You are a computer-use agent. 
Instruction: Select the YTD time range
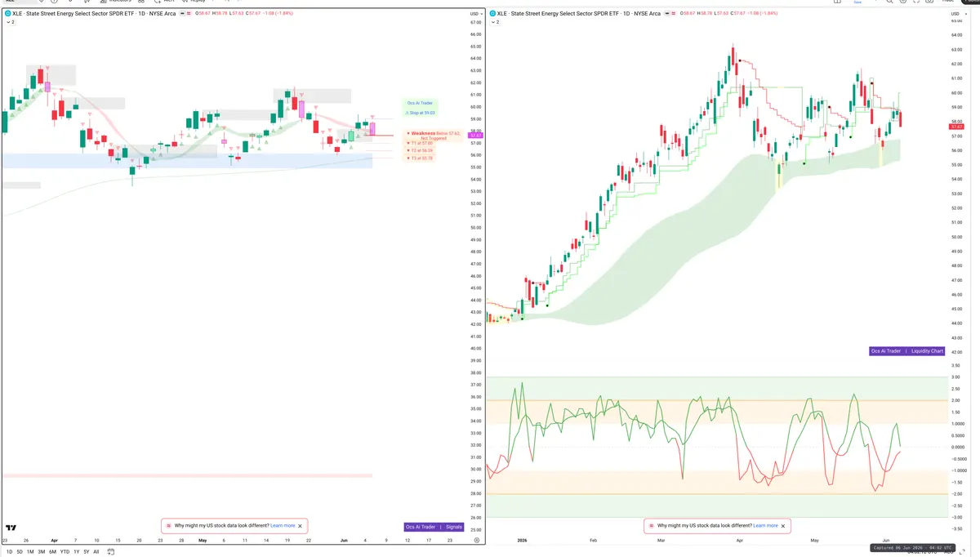[x=65, y=552]
